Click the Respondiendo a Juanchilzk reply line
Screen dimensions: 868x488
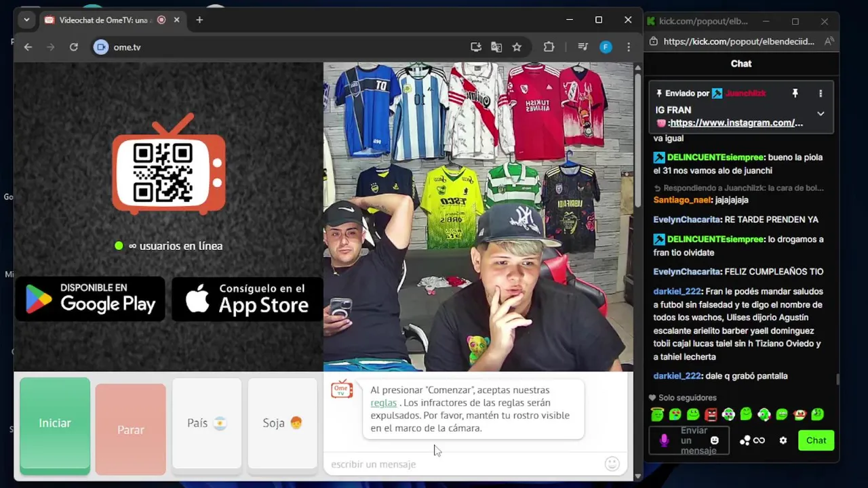pos(738,188)
